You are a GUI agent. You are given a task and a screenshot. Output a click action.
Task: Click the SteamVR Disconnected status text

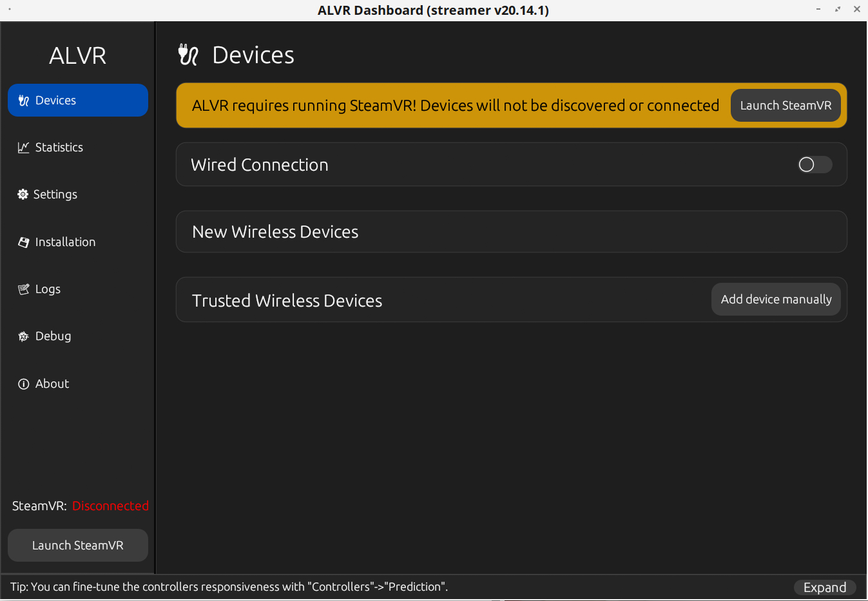[81, 506]
